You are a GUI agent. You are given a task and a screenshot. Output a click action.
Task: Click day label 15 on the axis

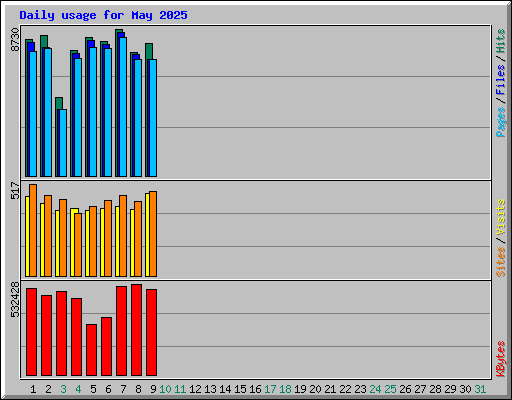pyautogui.click(x=240, y=389)
